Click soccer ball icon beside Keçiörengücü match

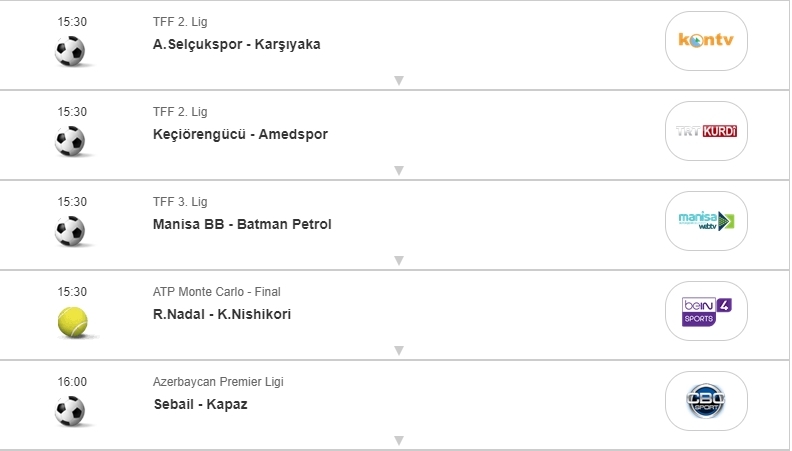[x=70, y=141]
